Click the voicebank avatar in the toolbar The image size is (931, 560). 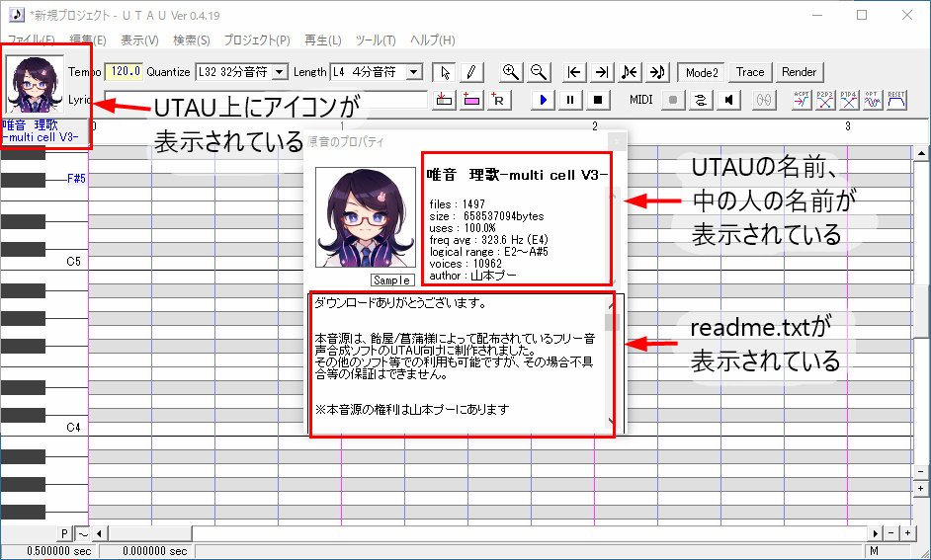click(x=35, y=84)
